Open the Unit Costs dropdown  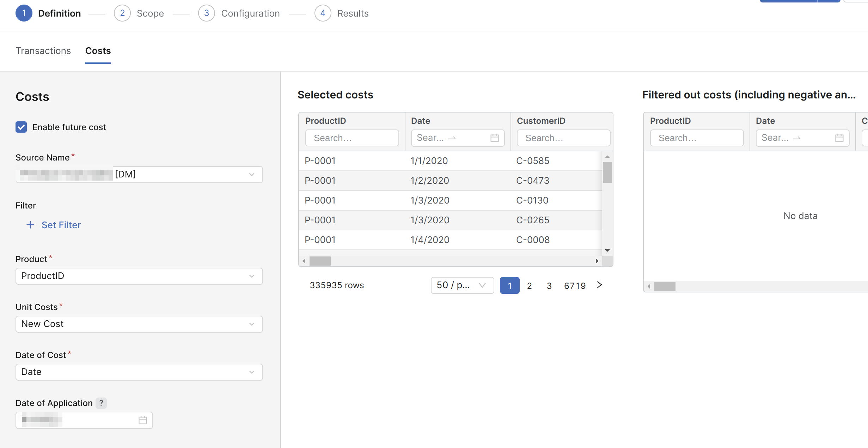pyautogui.click(x=139, y=324)
